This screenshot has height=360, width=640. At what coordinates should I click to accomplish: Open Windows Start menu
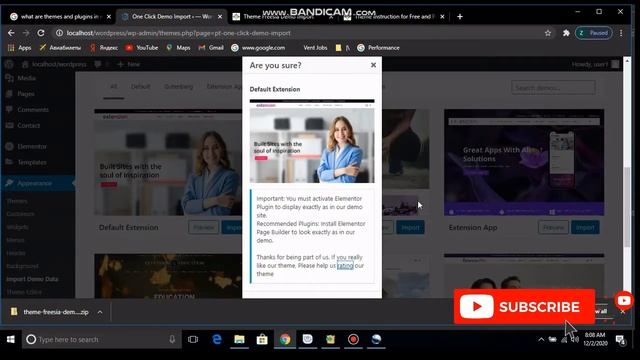coord(11,340)
